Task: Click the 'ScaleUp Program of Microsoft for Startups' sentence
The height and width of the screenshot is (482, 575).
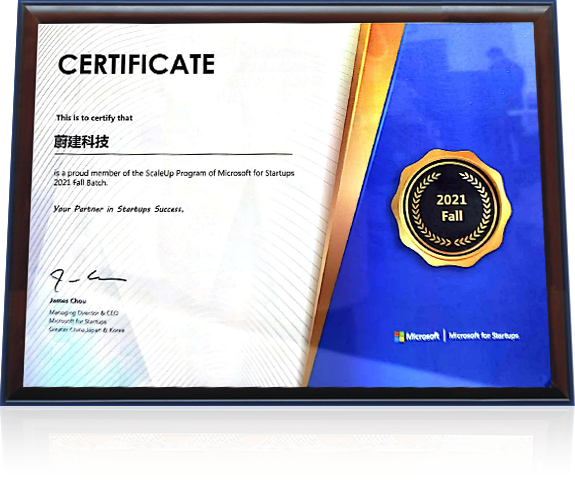Action: pyautogui.click(x=174, y=173)
